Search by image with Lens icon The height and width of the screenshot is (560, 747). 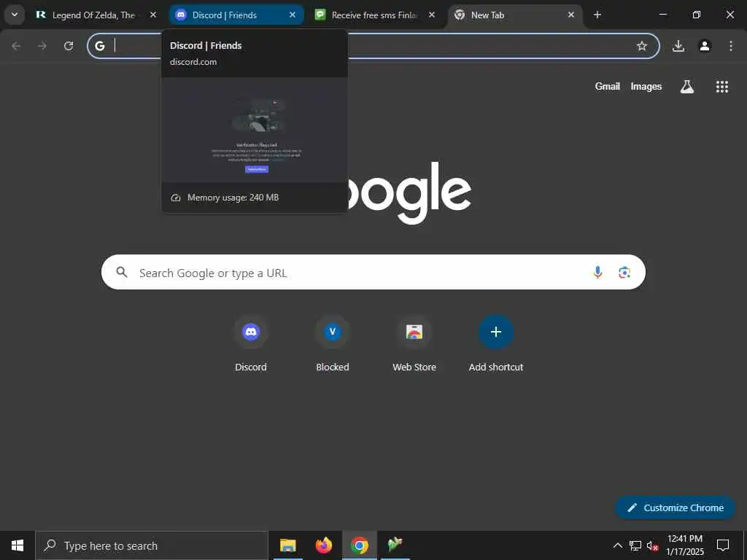coord(624,272)
